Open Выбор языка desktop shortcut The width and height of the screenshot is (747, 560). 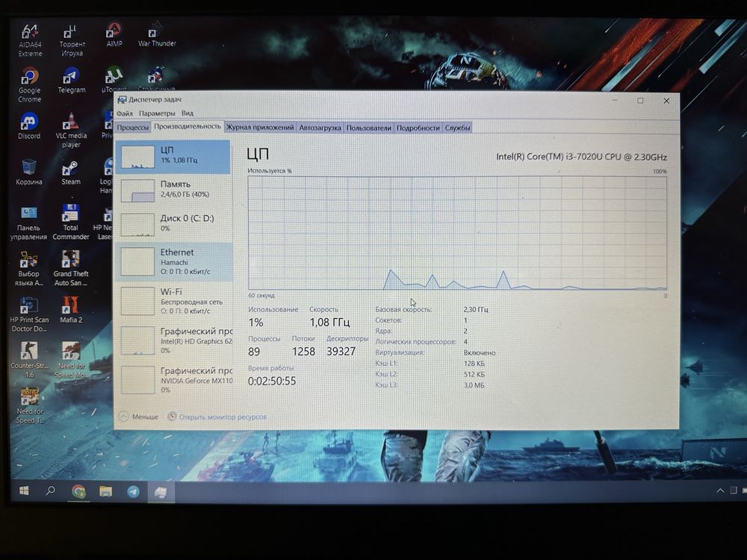[x=28, y=269]
